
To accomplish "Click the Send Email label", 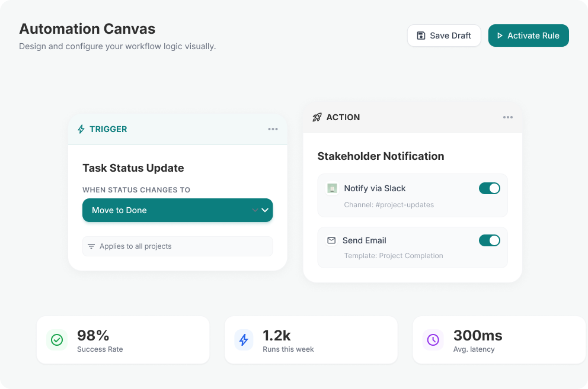I will [x=364, y=240].
